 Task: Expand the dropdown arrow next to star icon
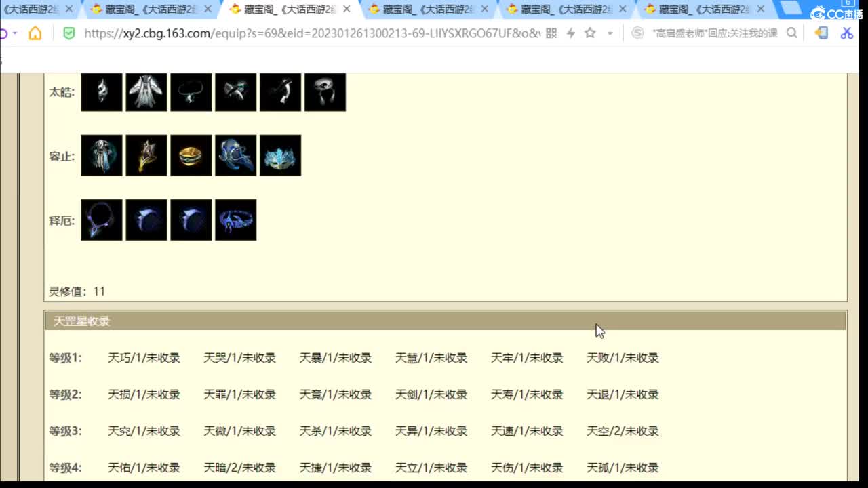(x=610, y=33)
